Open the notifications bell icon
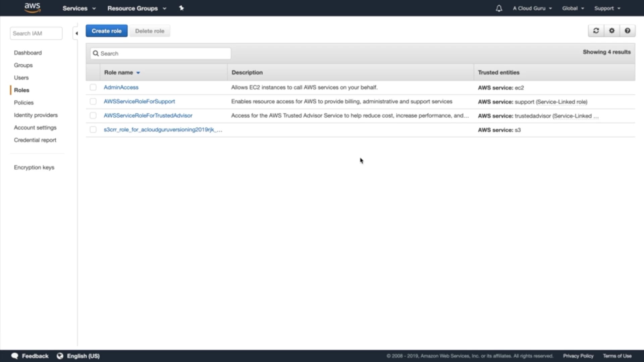 point(499,8)
